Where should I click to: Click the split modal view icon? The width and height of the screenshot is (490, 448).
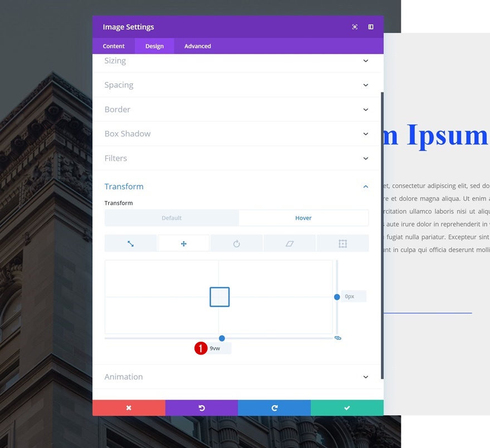click(x=371, y=27)
